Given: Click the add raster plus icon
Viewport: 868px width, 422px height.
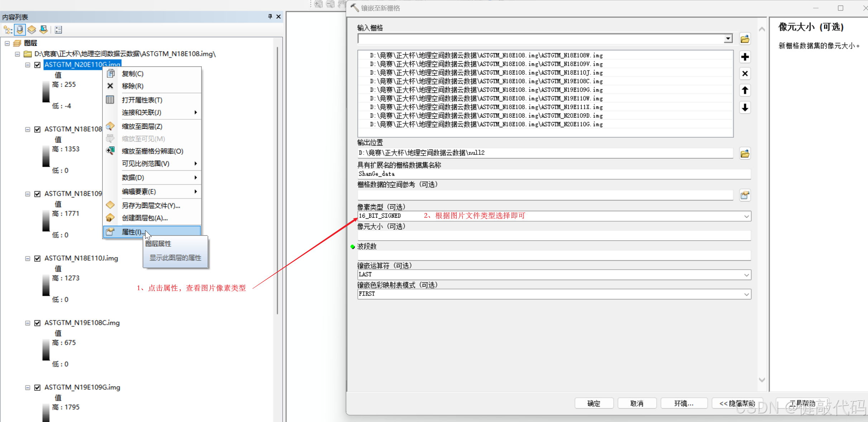Looking at the screenshot, I should [745, 57].
